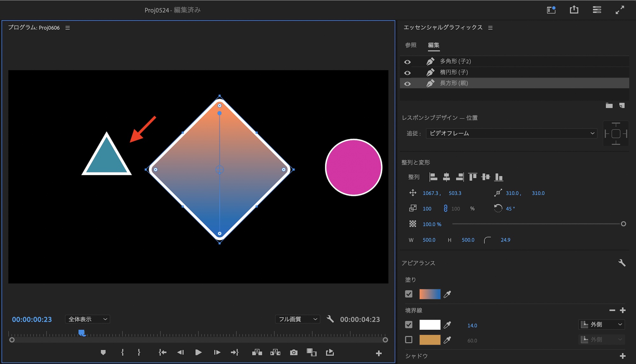
Task: Hide the 多角形 (子2) layer
Action: click(407, 62)
